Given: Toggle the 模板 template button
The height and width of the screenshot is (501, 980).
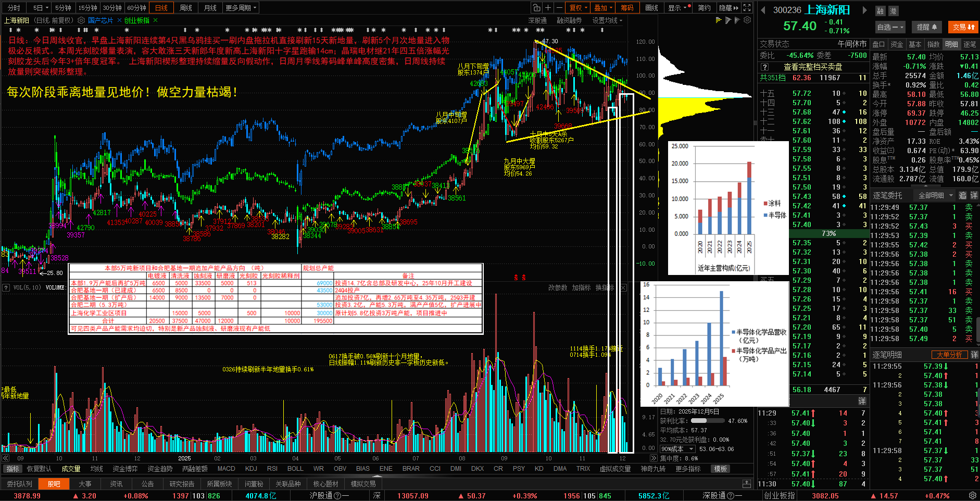Looking at the screenshot, I should (720, 469).
